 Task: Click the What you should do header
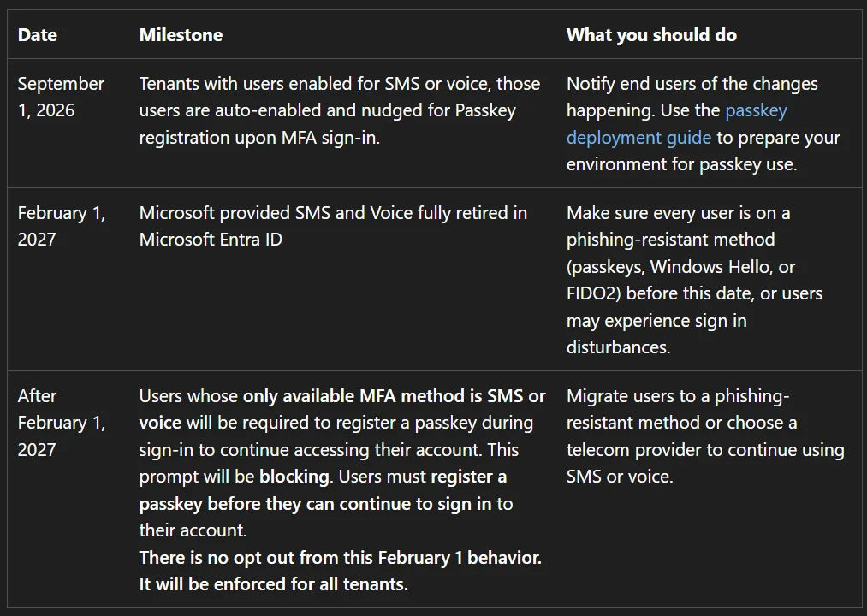[x=651, y=35]
